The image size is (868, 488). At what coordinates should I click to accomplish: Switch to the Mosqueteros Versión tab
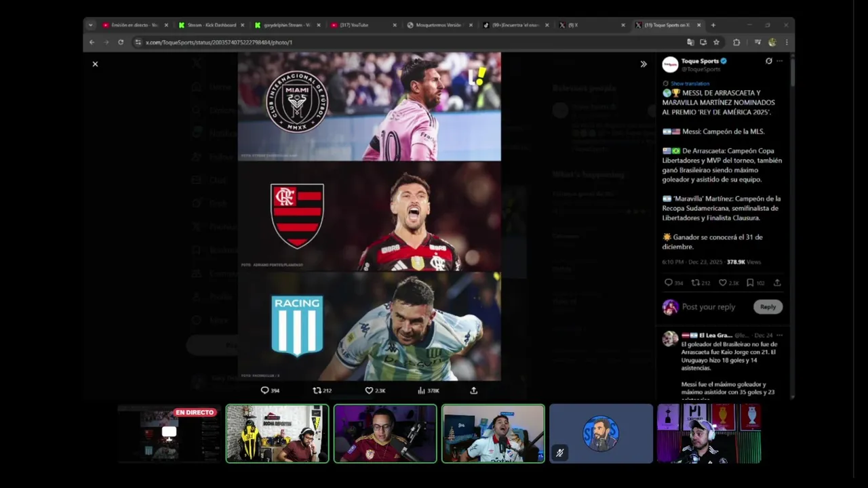(x=438, y=25)
